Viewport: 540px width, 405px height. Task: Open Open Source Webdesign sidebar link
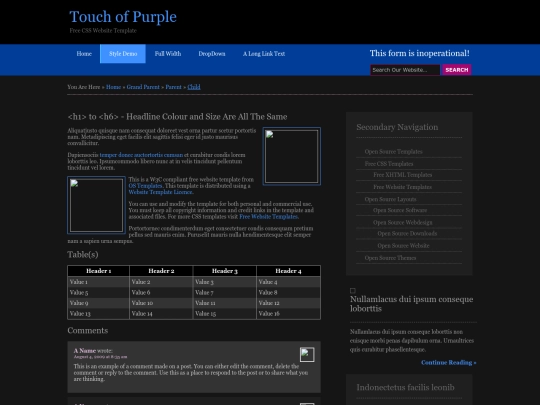click(403, 223)
